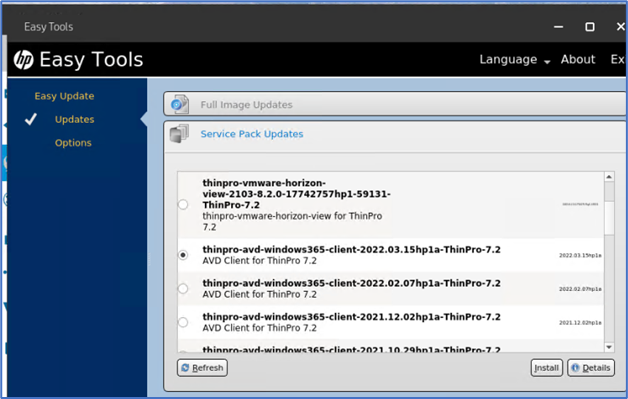
Task: Click the info icon on Details button
Action: coord(576,367)
